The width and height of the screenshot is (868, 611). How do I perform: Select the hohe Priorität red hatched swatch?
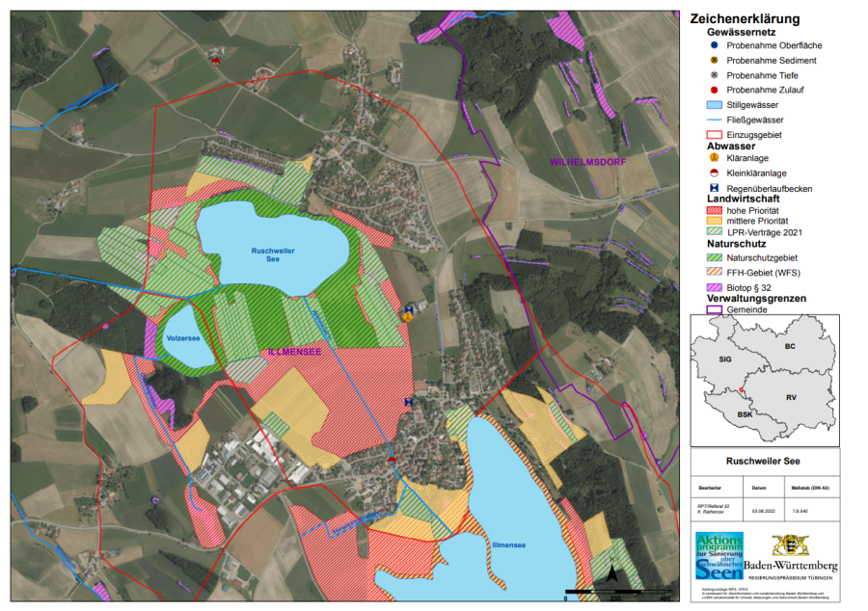coord(713,210)
